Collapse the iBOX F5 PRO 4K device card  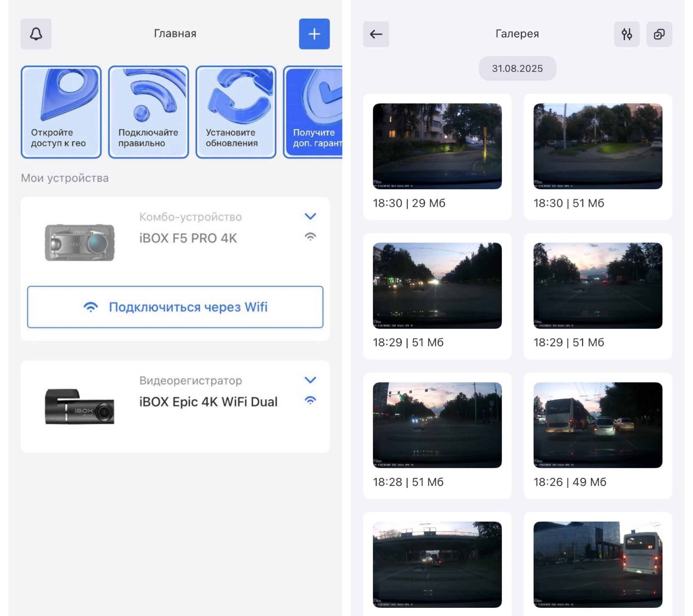point(310,216)
